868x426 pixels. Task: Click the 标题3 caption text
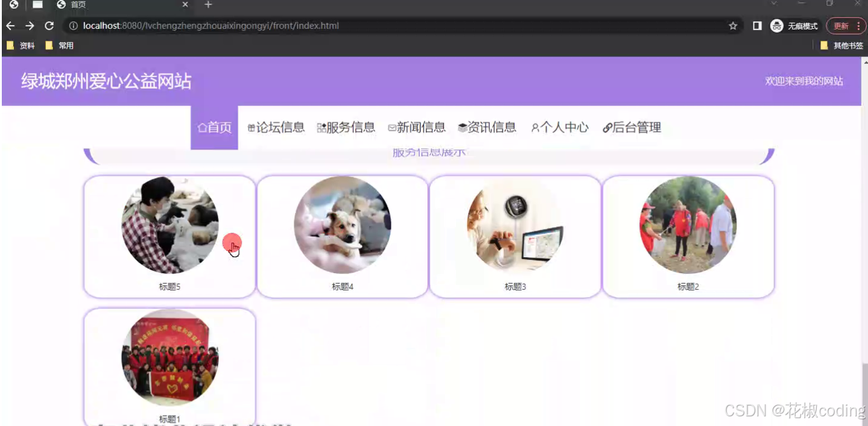(515, 287)
